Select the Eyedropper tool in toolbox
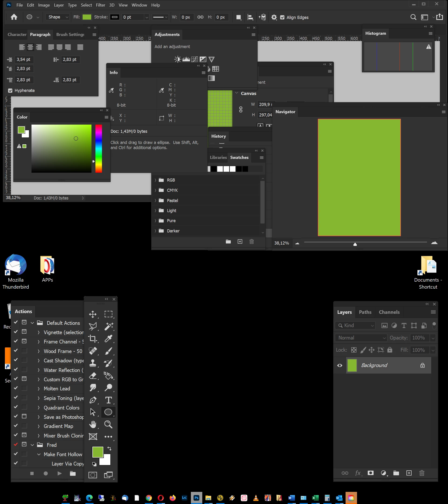Screen dimensions: 448x504 [108, 339]
